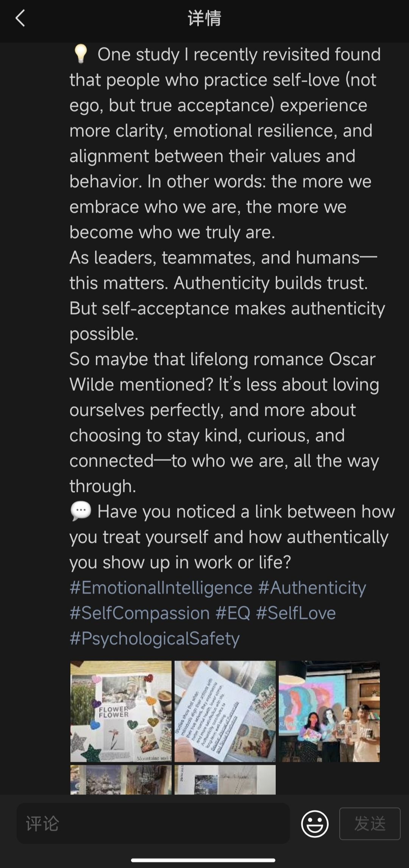Open the Flower collage photo thumbnail

point(121,711)
